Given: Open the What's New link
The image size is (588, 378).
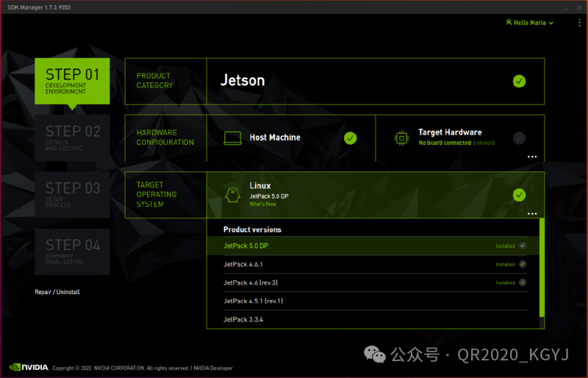Looking at the screenshot, I should point(262,204).
